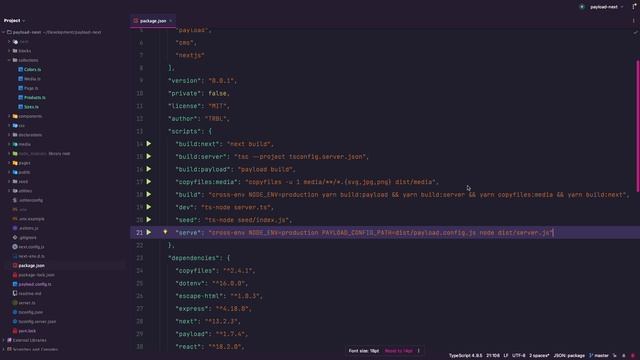Click line number 21 in the gutter
This screenshot has width=640, height=360.
click(x=140, y=232)
